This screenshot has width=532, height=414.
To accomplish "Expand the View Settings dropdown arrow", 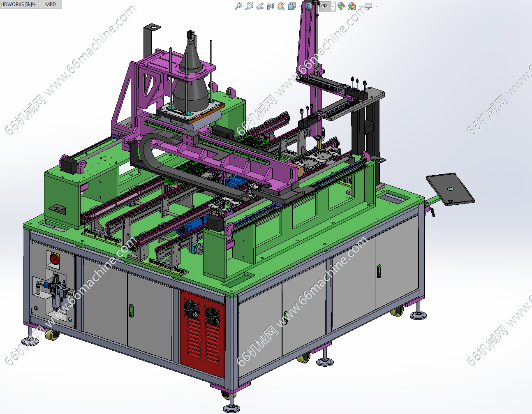I will tap(376, 6).
